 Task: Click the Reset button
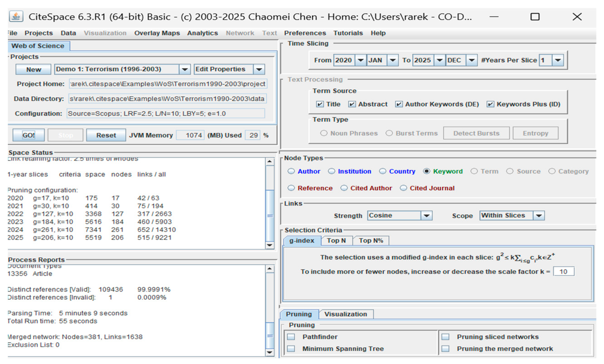pos(106,135)
